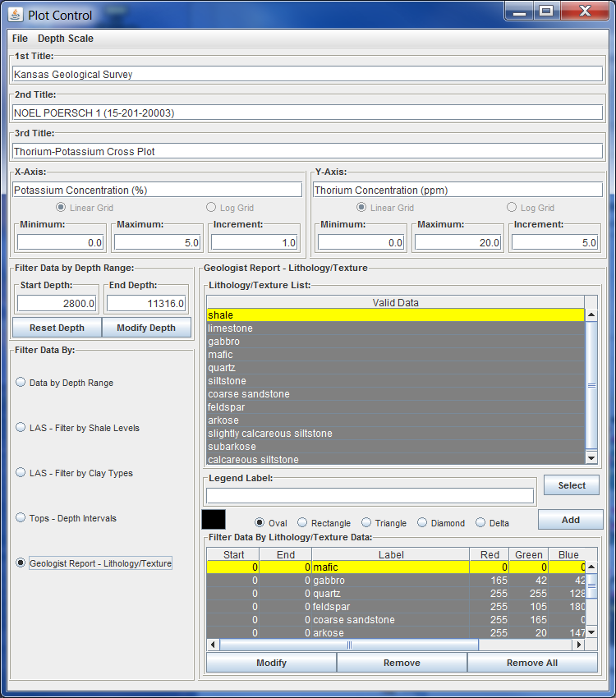Select the mafic row in filter table

point(396,567)
